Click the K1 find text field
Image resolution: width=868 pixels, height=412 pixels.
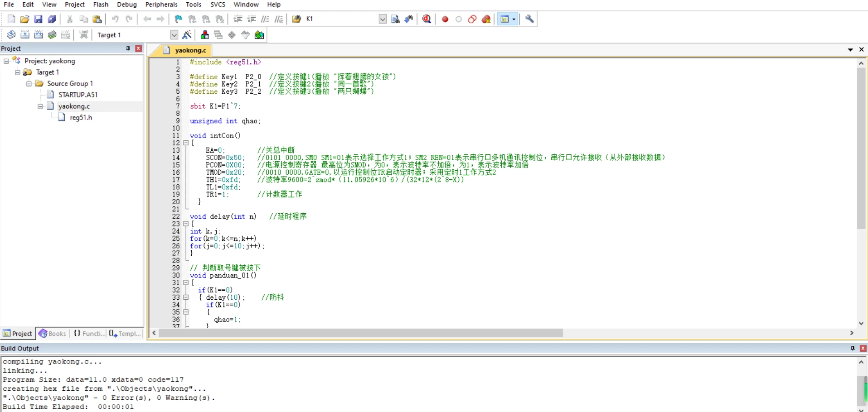(x=342, y=19)
